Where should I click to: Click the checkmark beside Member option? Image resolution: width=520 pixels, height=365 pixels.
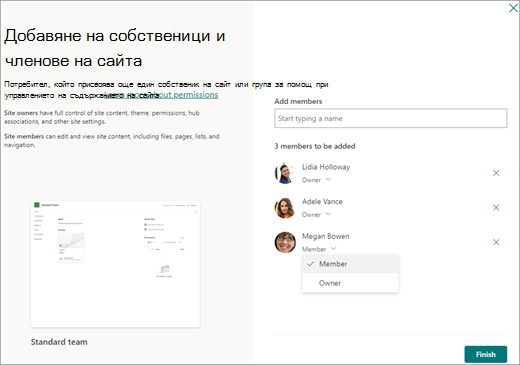click(x=311, y=264)
